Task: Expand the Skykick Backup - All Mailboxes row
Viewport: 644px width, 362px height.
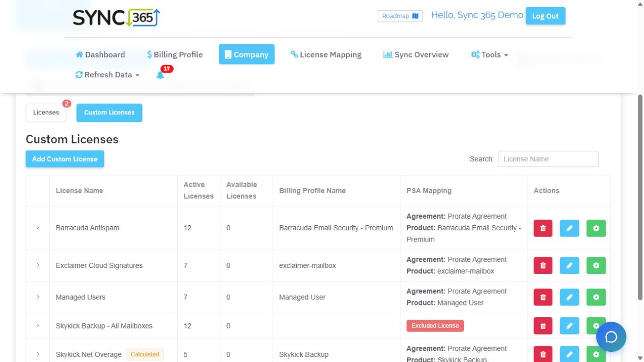Action: (x=38, y=326)
